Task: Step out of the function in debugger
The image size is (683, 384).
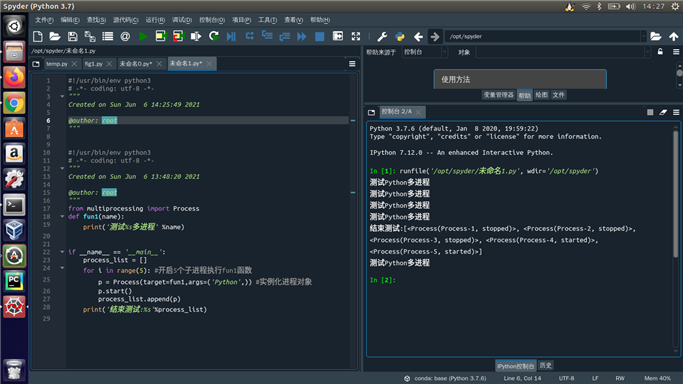Action: coord(284,37)
